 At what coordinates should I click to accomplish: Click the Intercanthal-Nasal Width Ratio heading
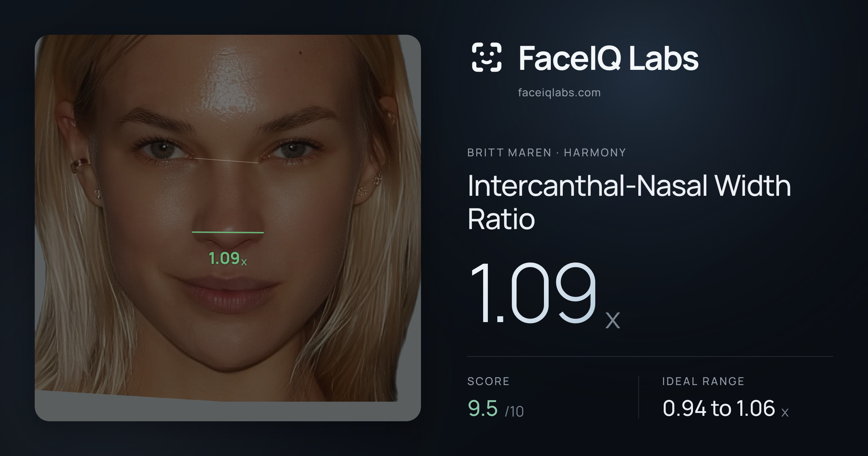[629, 202]
